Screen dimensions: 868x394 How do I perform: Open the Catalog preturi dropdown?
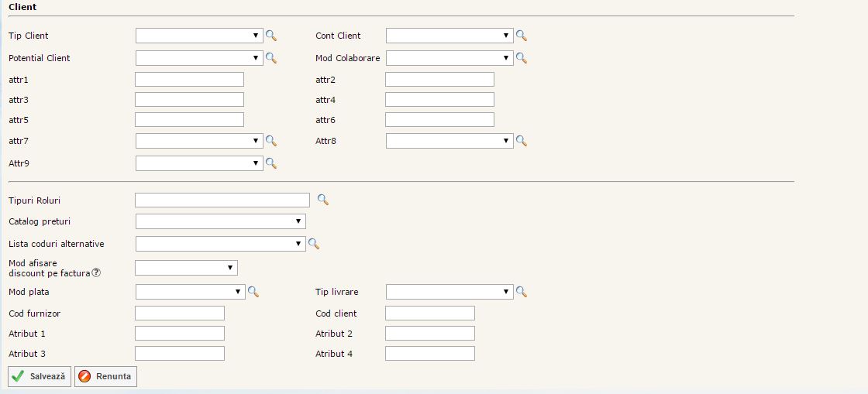(x=220, y=221)
